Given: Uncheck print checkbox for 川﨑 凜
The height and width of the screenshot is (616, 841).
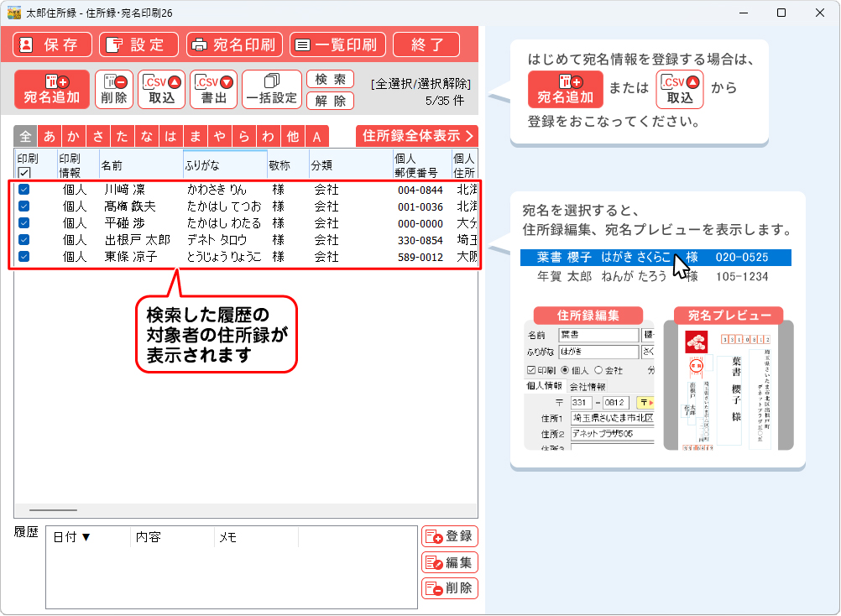Looking at the screenshot, I should pyautogui.click(x=24, y=190).
